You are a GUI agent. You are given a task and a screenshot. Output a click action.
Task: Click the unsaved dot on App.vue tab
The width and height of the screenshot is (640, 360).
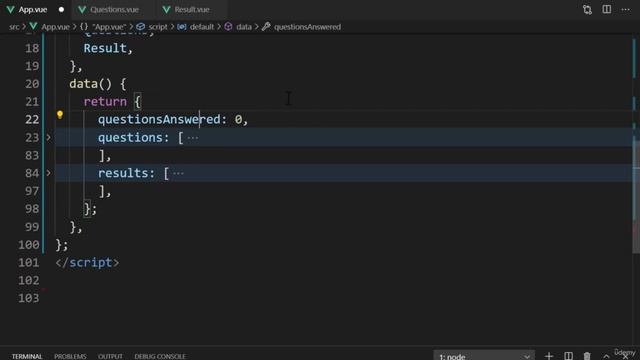click(x=61, y=9)
